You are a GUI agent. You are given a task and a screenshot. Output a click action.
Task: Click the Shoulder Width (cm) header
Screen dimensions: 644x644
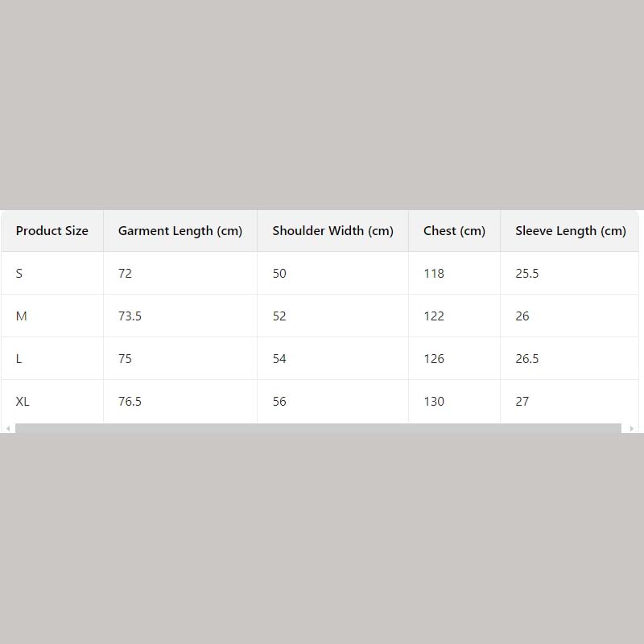click(332, 231)
